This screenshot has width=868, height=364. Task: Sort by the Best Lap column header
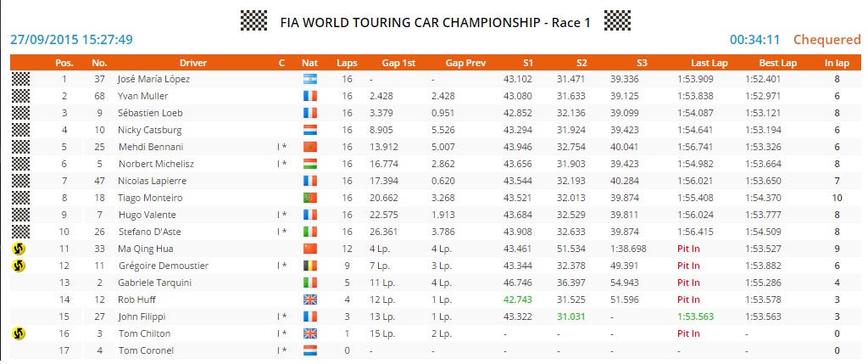(777, 63)
